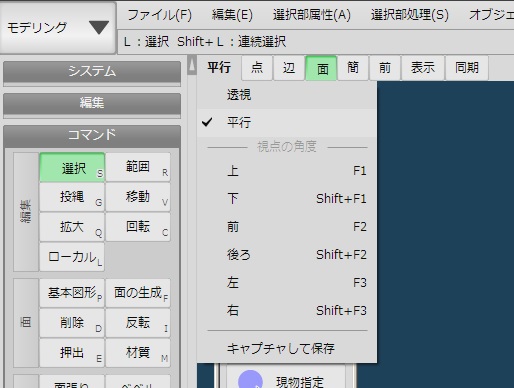This screenshot has width=514, height=388.
Task: Set viewpoint to 前 (F2) in menu
Action: click(287, 227)
